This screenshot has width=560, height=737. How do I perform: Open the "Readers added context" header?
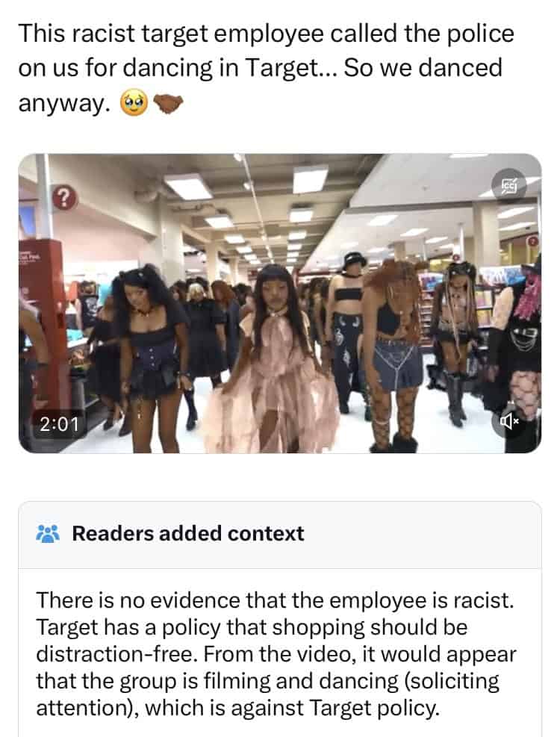coord(188,533)
